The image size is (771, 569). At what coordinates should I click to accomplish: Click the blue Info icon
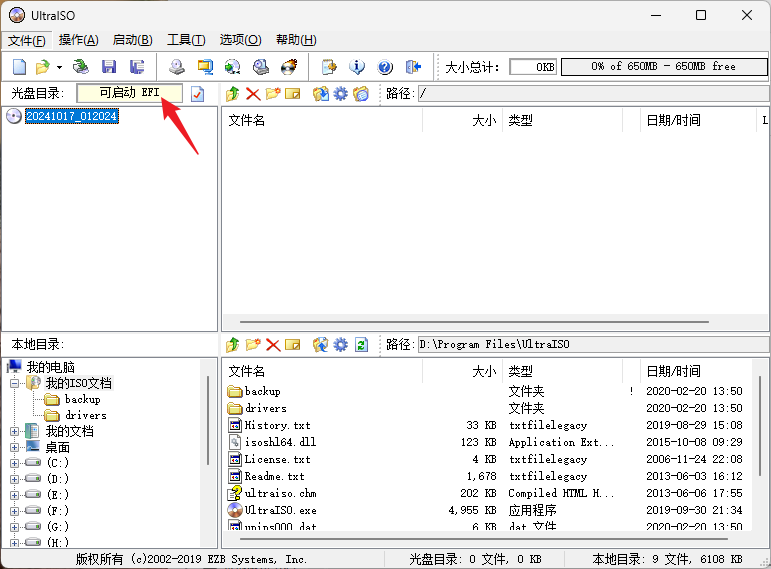[x=357, y=66]
